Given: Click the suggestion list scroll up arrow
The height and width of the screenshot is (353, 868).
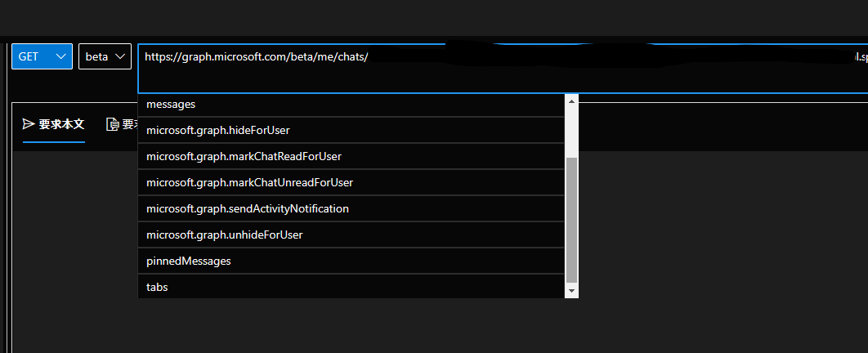Looking at the screenshot, I should (x=572, y=101).
